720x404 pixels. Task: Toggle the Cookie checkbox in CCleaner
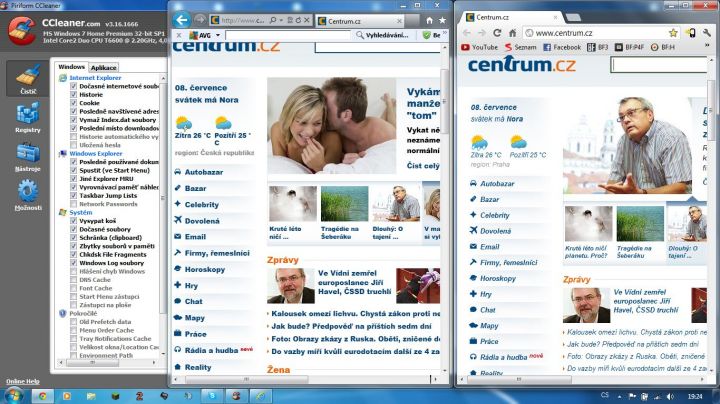(x=73, y=103)
